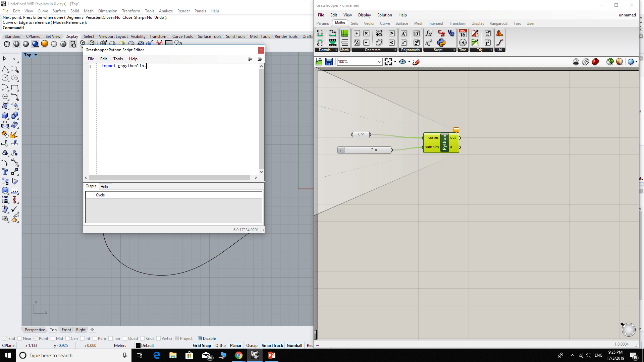
Task: Switch Grasshopper to wireframe preview mode
Action: (586, 62)
